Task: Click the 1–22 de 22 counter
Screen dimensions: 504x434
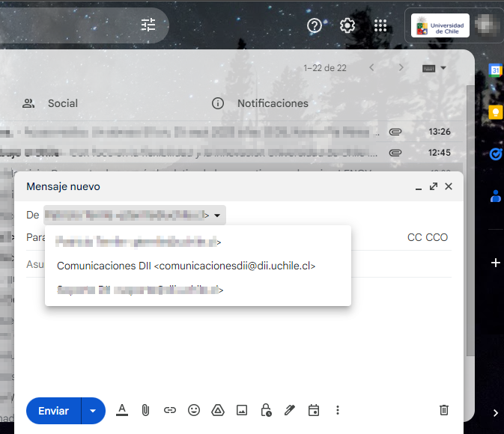Action: point(325,68)
